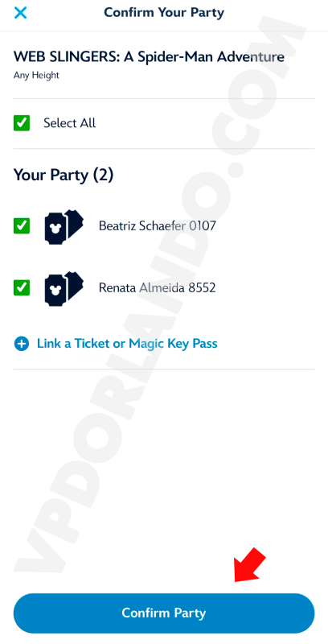
Task: Tap the Your Party (2) heading
Action: pyautogui.click(x=64, y=175)
